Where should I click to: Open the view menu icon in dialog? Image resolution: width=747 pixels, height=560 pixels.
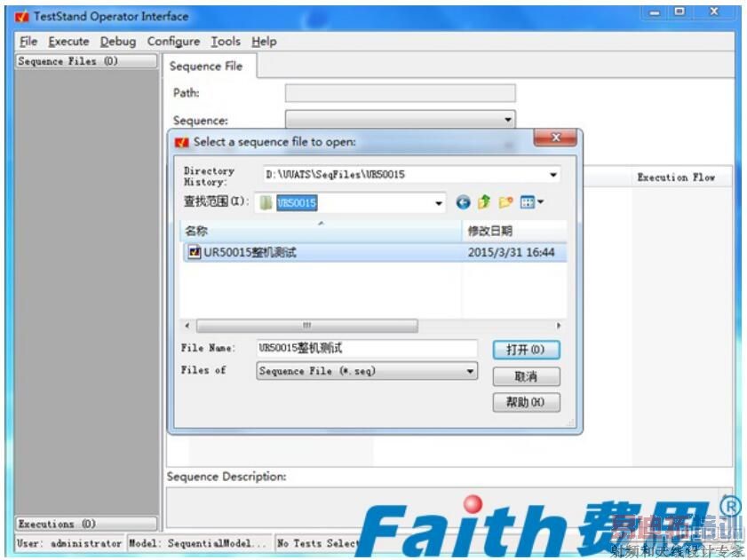(532, 202)
